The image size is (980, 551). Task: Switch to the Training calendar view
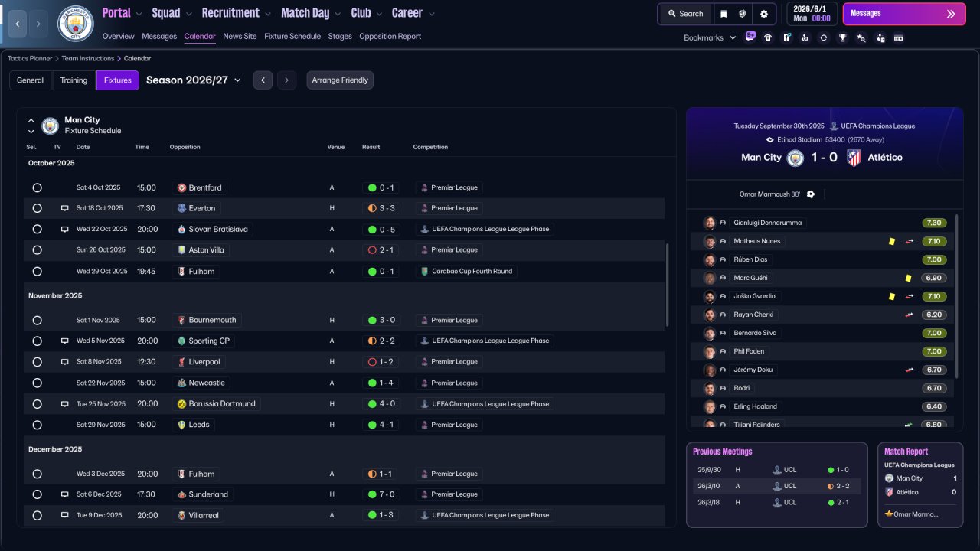coord(74,80)
